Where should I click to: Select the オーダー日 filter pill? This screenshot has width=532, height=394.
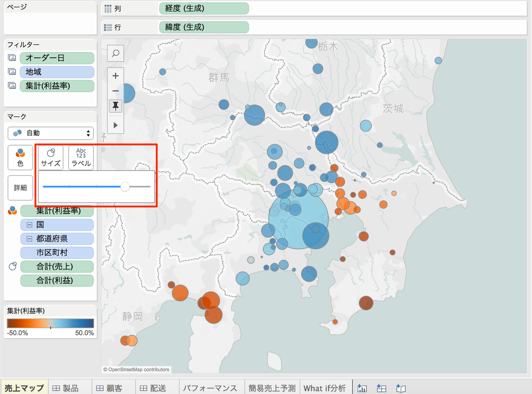pyautogui.click(x=57, y=58)
